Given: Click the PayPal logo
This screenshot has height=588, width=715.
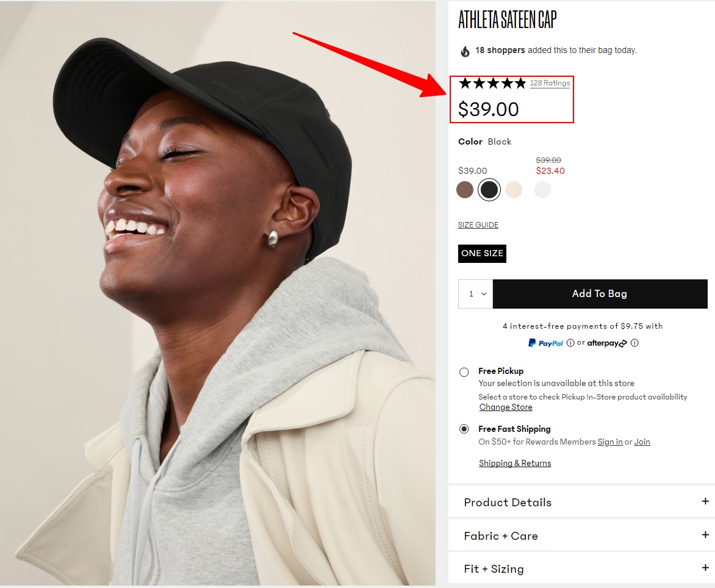Looking at the screenshot, I should click(x=546, y=343).
